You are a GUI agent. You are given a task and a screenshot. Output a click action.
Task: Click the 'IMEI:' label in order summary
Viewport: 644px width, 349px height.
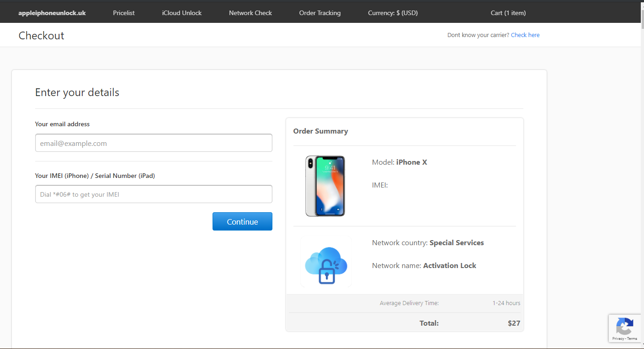click(380, 185)
